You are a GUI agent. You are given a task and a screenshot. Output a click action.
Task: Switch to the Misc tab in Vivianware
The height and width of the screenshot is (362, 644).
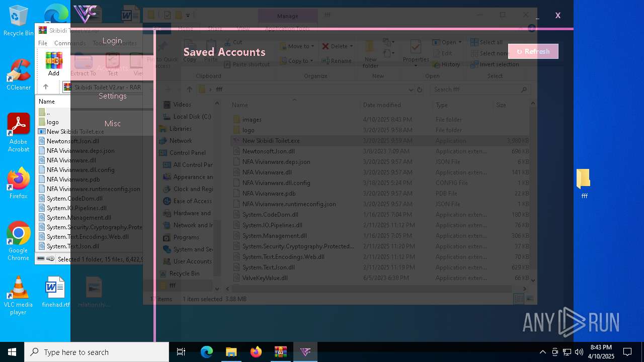pos(112,124)
